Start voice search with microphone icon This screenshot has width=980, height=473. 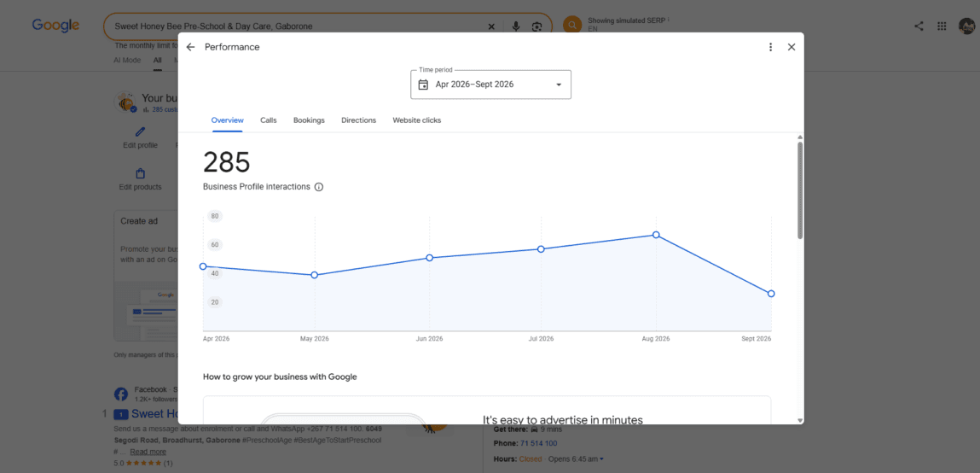(516, 26)
